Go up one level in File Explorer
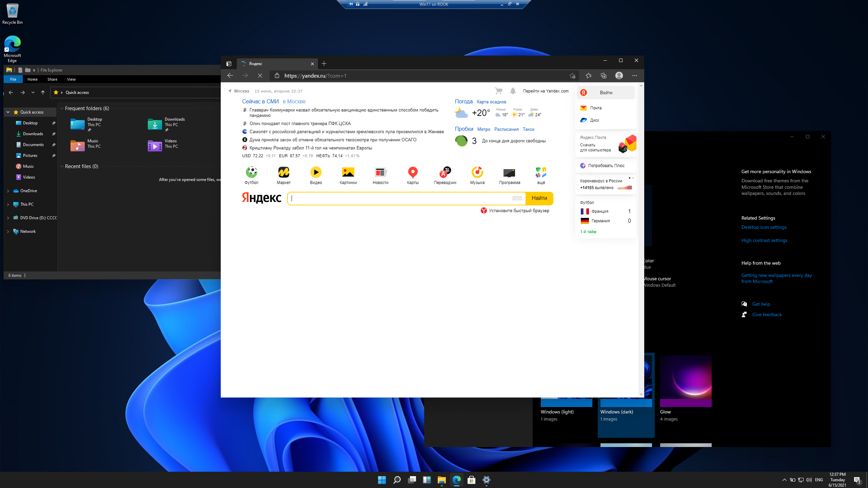This screenshot has width=868, height=488. [43, 92]
